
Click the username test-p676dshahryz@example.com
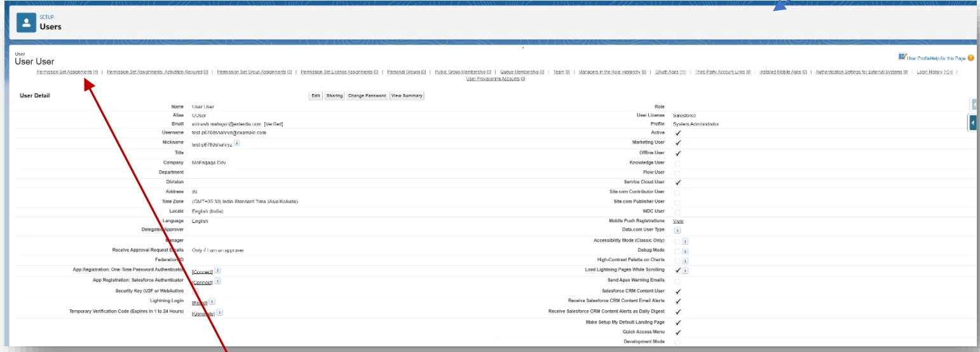(229, 133)
